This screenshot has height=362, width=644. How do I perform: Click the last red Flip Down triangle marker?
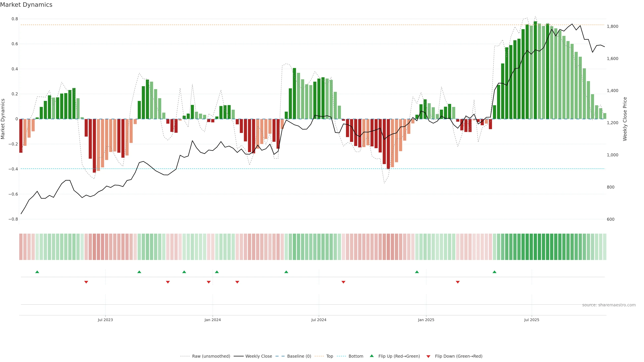click(458, 282)
